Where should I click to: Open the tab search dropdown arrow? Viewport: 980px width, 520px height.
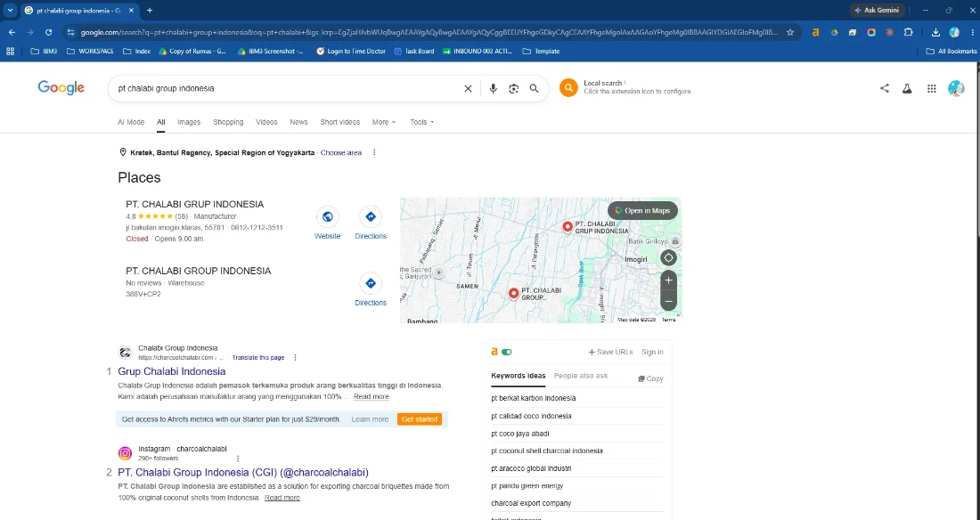pyautogui.click(x=10, y=11)
